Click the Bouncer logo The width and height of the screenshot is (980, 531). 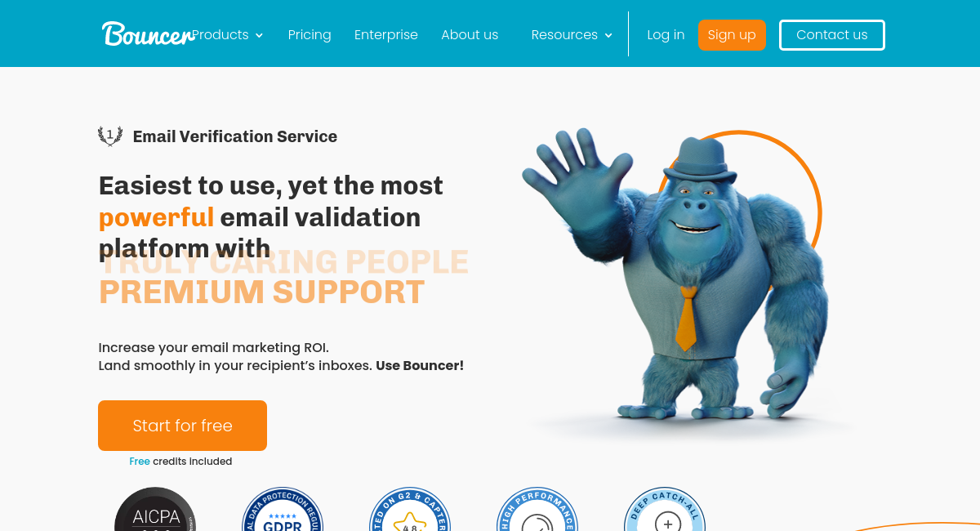click(x=148, y=34)
